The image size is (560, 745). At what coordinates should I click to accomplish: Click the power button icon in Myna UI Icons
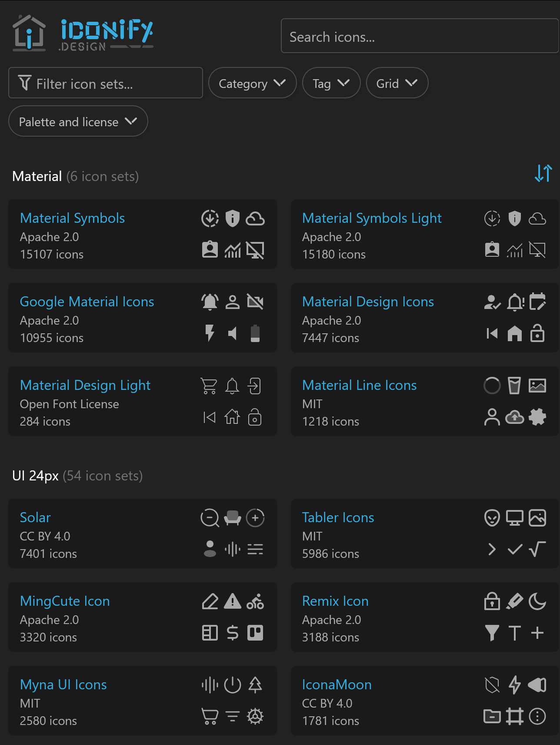233,685
